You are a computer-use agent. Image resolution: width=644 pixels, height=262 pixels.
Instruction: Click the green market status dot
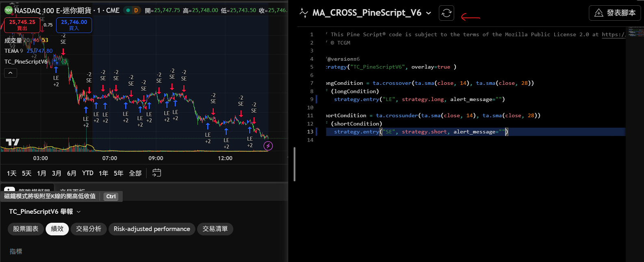[128, 10]
